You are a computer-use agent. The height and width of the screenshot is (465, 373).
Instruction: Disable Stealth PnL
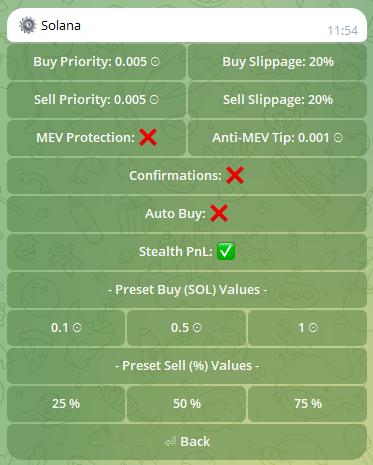point(187,252)
